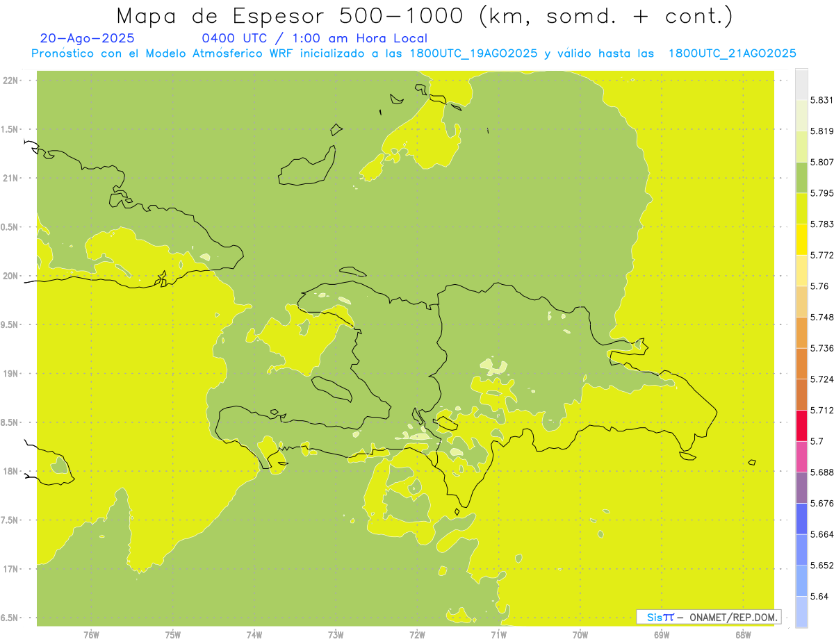Viewport: 834px width, 644px height.
Task: Click longitude label '74W'
Action: tap(254, 635)
